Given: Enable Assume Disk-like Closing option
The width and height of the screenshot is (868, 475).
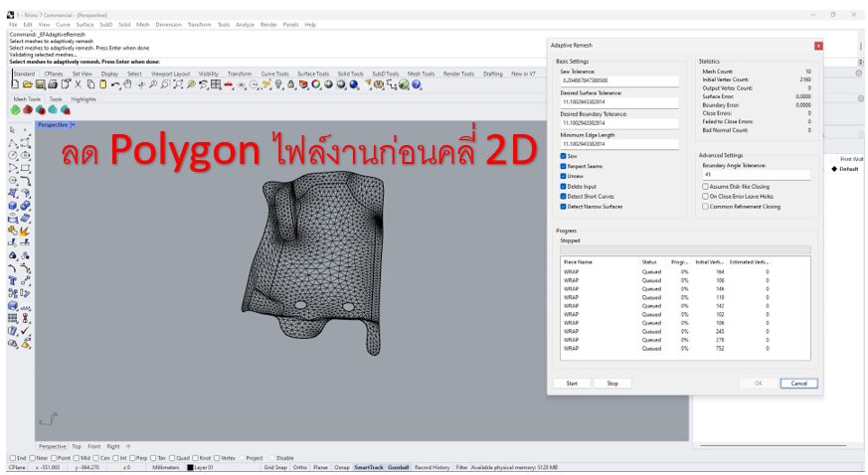Looking at the screenshot, I should [x=704, y=186].
